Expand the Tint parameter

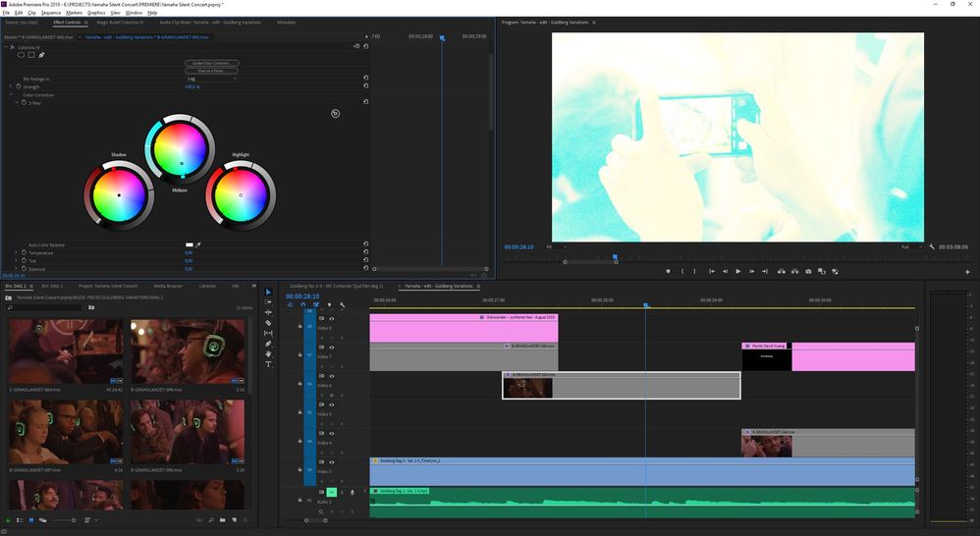point(17,260)
